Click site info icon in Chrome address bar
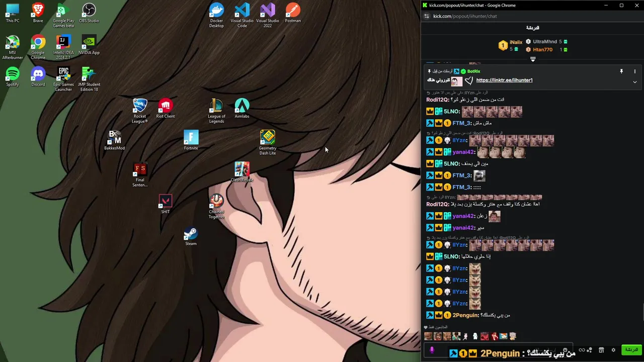This screenshot has width=644, height=362. point(427,16)
